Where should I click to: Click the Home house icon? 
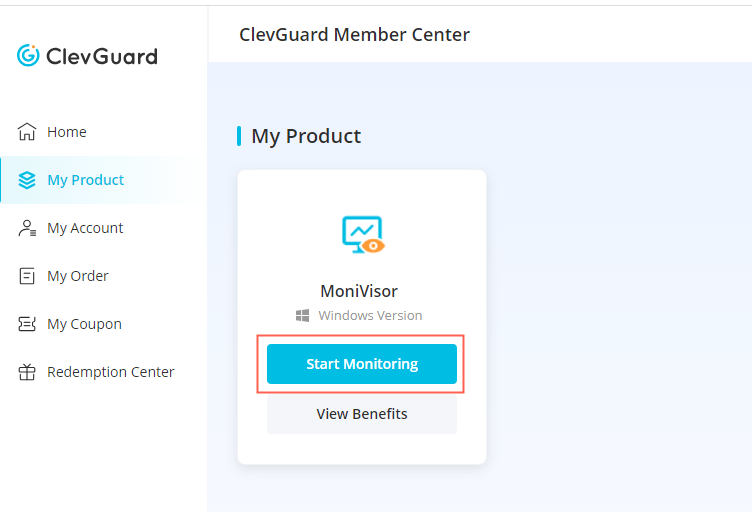click(x=27, y=131)
